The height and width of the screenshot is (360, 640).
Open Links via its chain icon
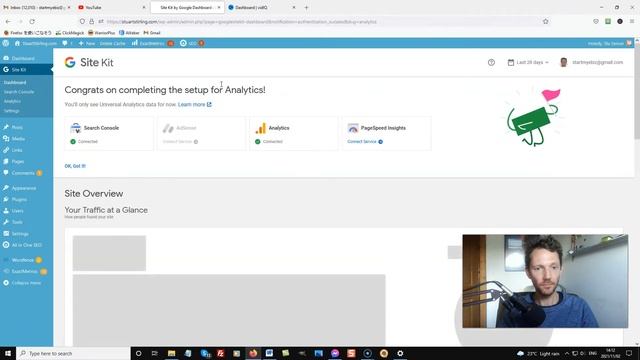click(6, 150)
